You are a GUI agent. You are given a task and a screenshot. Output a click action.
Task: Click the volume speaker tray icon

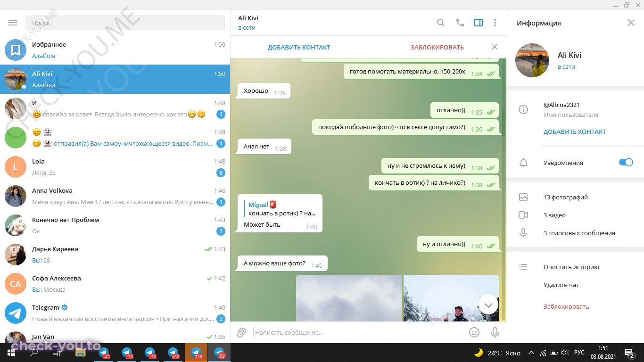pyautogui.click(x=564, y=353)
